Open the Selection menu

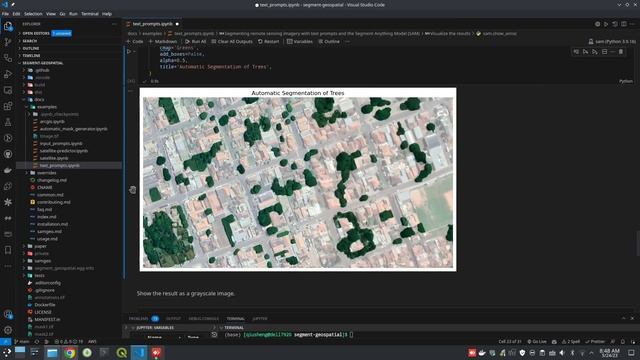click(x=33, y=13)
